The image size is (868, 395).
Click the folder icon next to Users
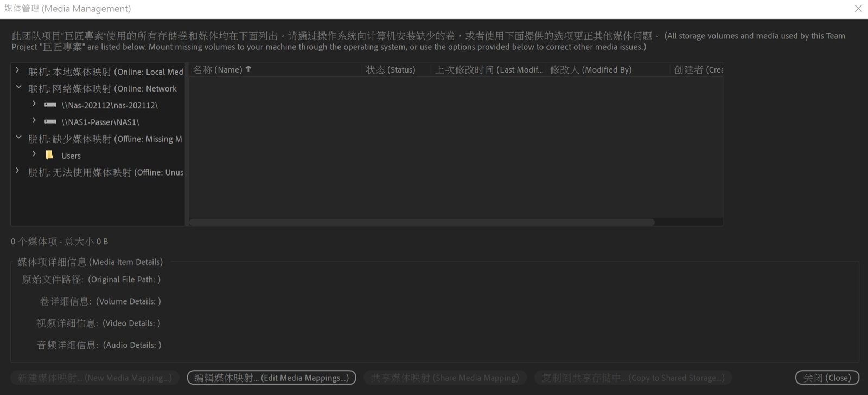pyautogui.click(x=49, y=155)
